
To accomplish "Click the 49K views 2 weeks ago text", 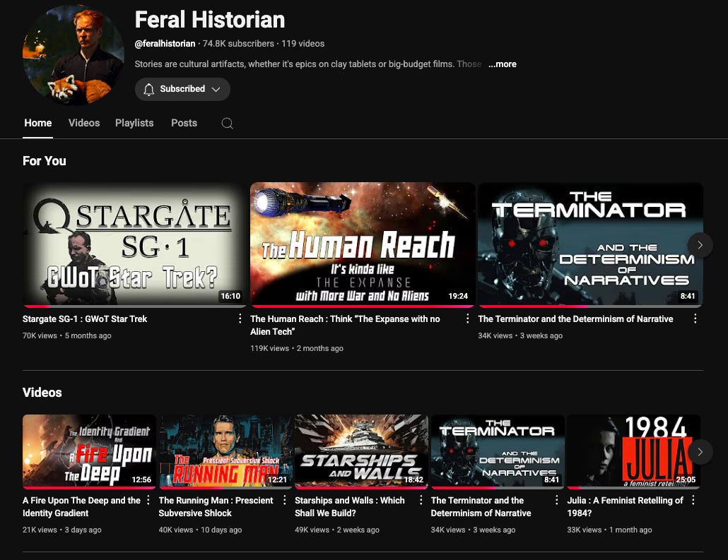I will click(x=337, y=530).
